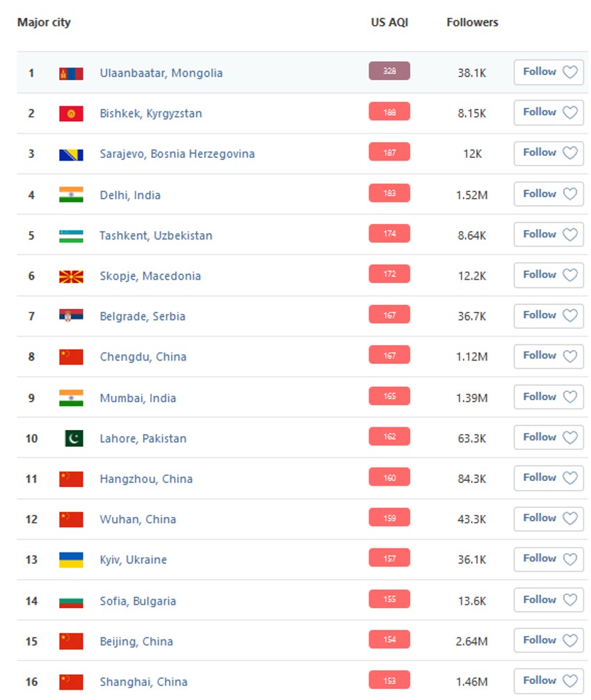591x700 pixels.
Task: Click the red 160 AQI badge for Hangzhou
Action: 389,477
